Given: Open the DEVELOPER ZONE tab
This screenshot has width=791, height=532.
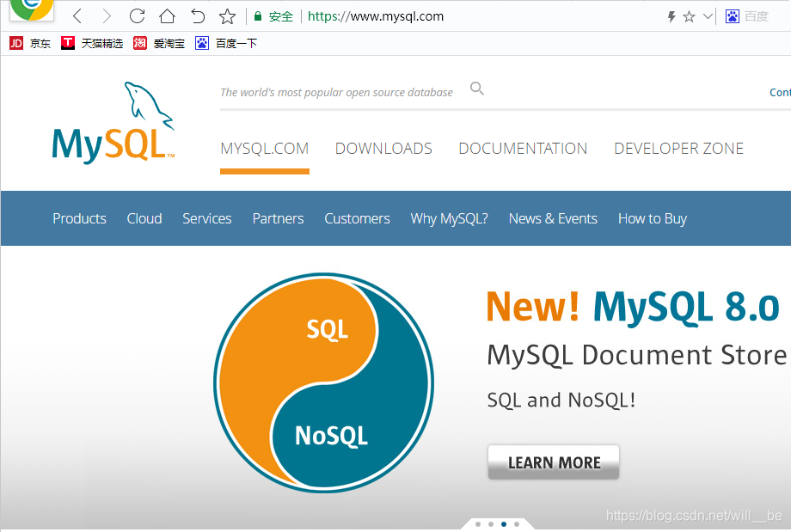Looking at the screenshot, I should (x=678, y=148).
